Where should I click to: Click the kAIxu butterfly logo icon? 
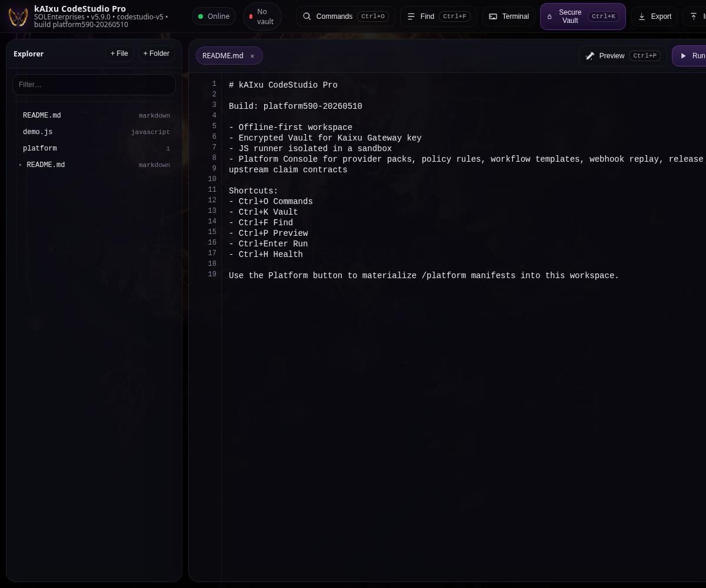[x=18, y=16]
